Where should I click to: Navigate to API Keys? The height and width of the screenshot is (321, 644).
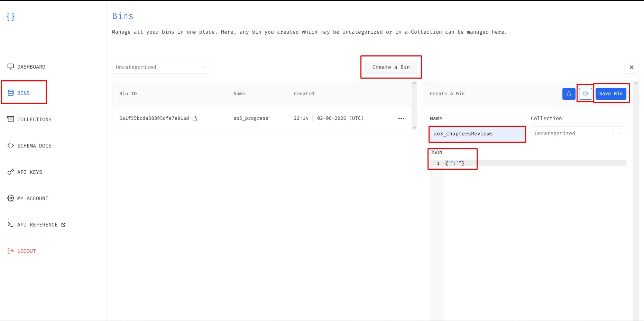pyautogui.click(x=25, y=172)
